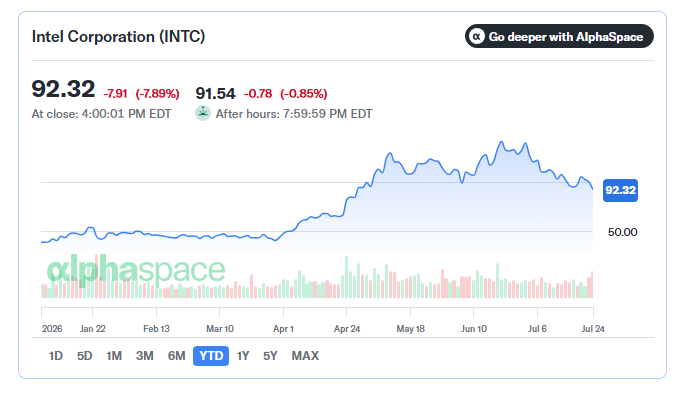
Task: Click the after-hours market icon
Action: coord(203,113)
